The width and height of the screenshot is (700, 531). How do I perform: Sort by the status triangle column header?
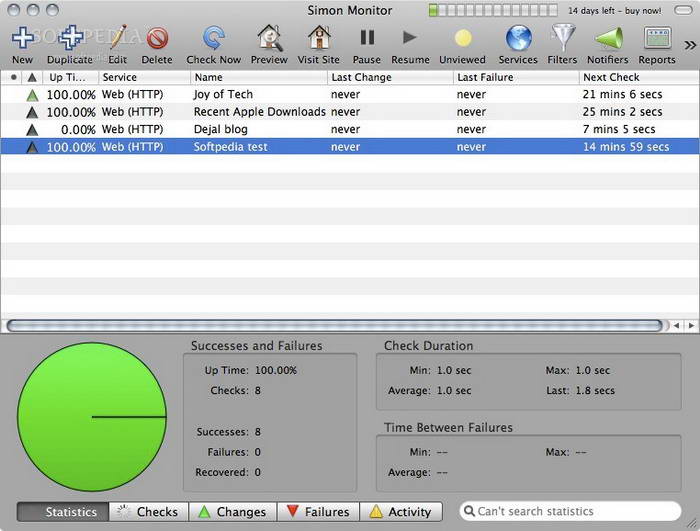tap(32, 77)
